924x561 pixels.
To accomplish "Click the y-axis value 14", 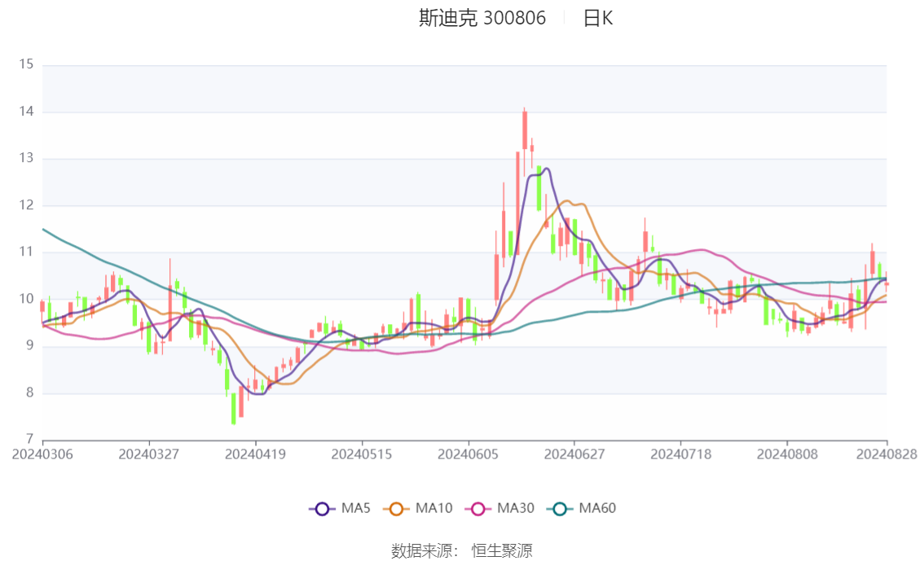I will click(26, 112).
